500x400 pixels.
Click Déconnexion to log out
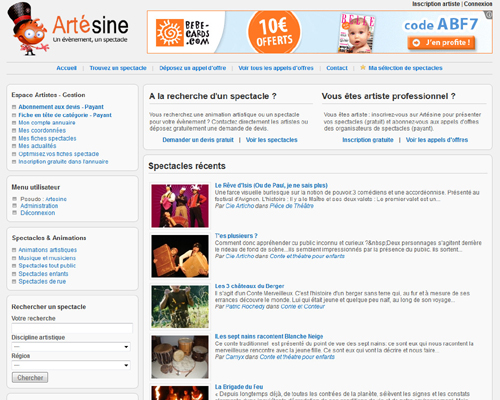tap(38, 213)
